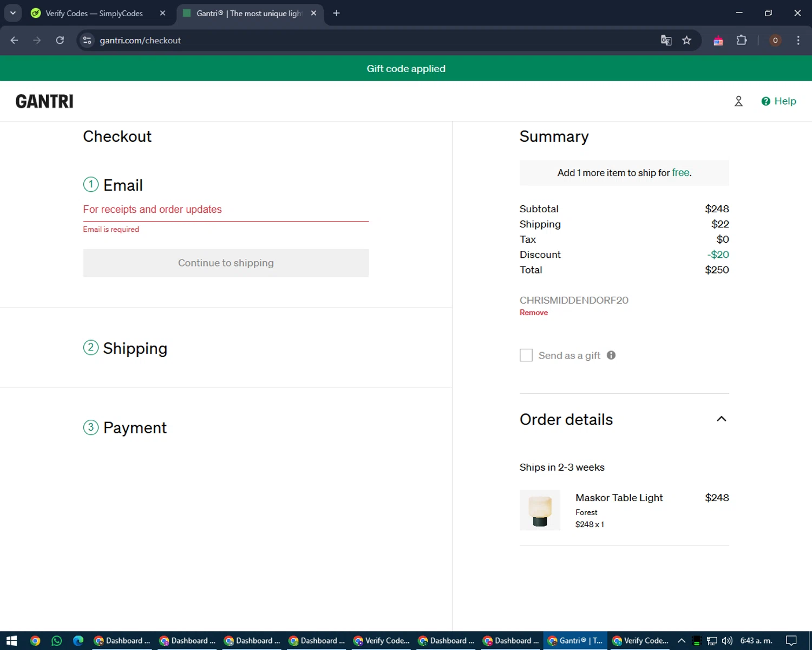Switch to Gantri taskbar window
Image resolution: width=812 pixels, height=650 pixels.
tap(575, 641)
